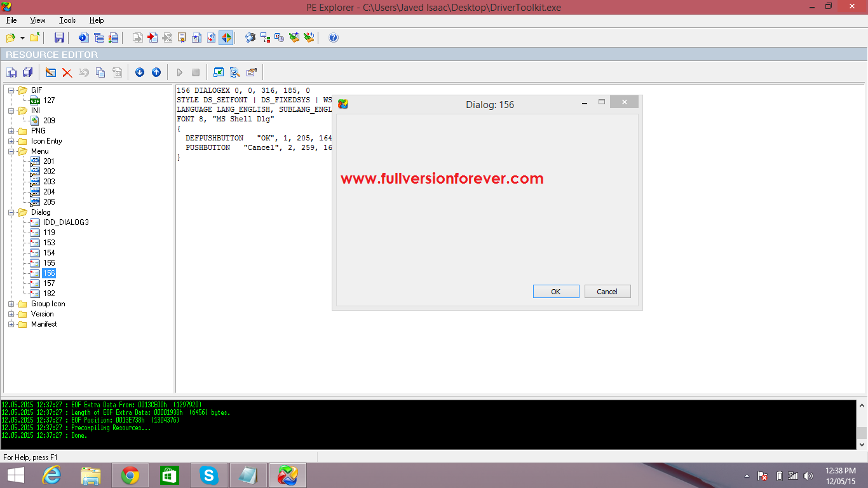Open help with the blue question mark
868x488 pixels.
334,37
